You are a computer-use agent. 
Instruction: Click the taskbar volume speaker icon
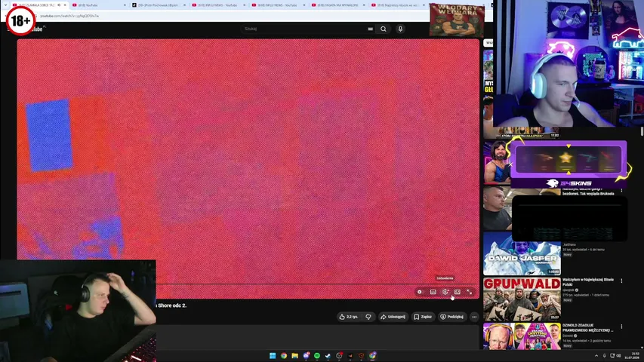[619, 356]
